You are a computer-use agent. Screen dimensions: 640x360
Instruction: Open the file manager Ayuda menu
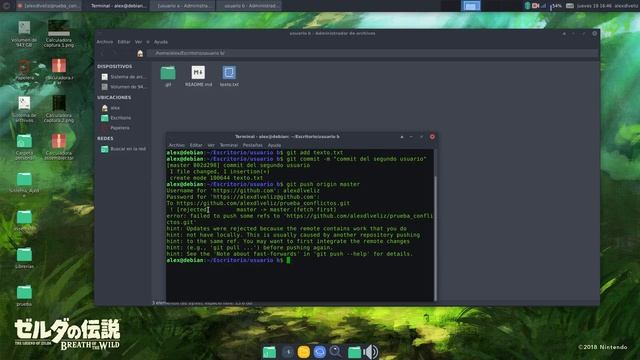[161, 42]
